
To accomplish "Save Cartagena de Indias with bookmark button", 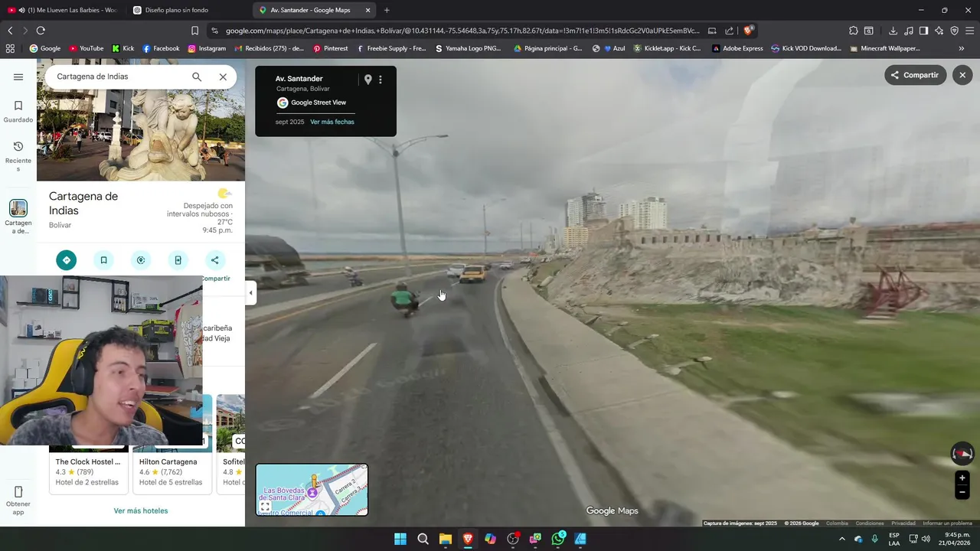I will click(103, 260).
